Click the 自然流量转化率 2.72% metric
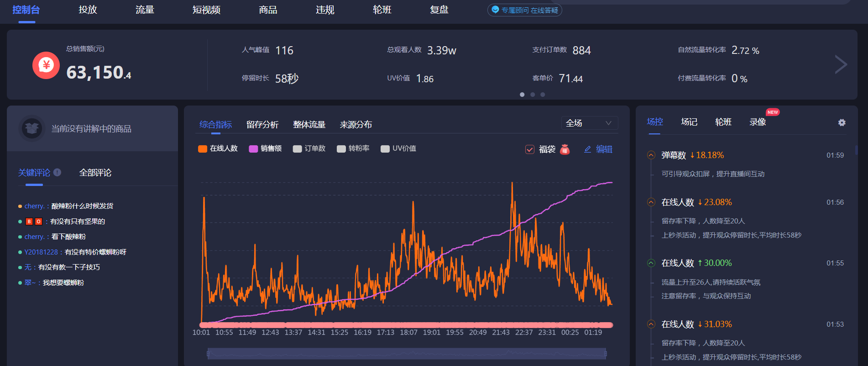868x366 pixels. (x=718, y=50)
